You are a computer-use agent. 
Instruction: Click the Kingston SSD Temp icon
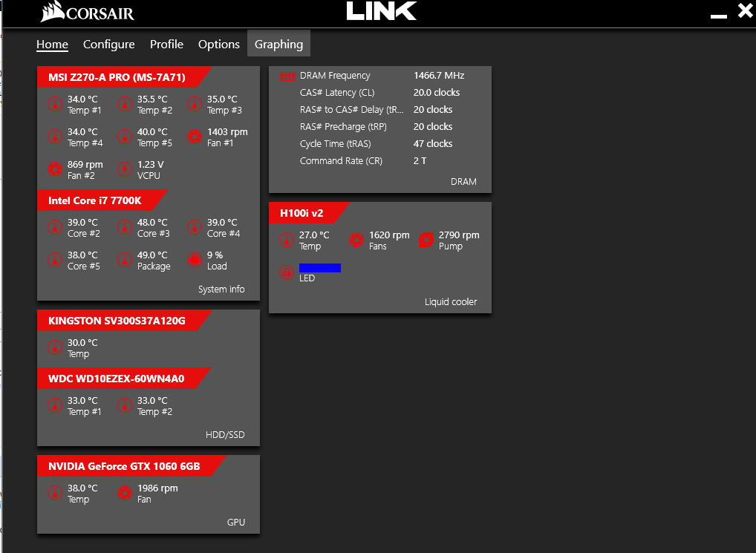coord(55,348)
